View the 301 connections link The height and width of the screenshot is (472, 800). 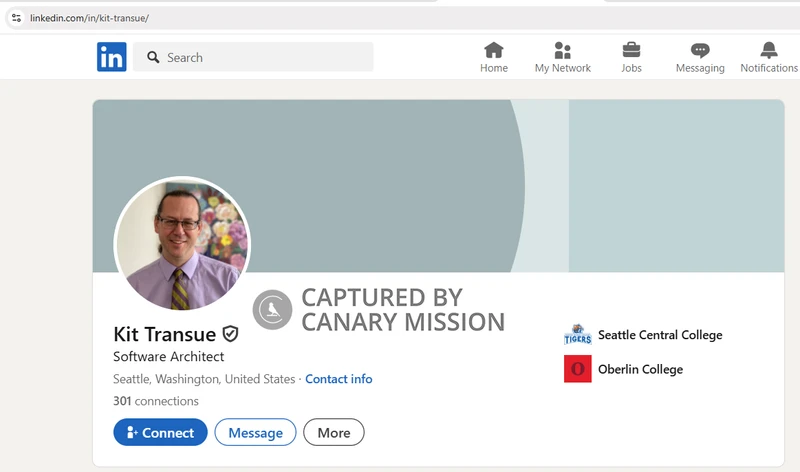[x=156, y=401]
